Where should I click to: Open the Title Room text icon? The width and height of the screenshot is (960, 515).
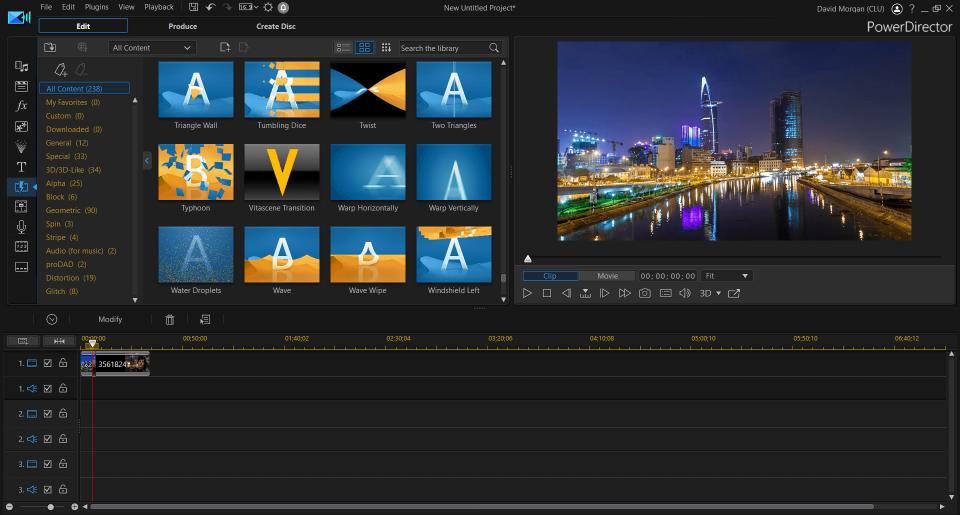(x=21, y=167)
